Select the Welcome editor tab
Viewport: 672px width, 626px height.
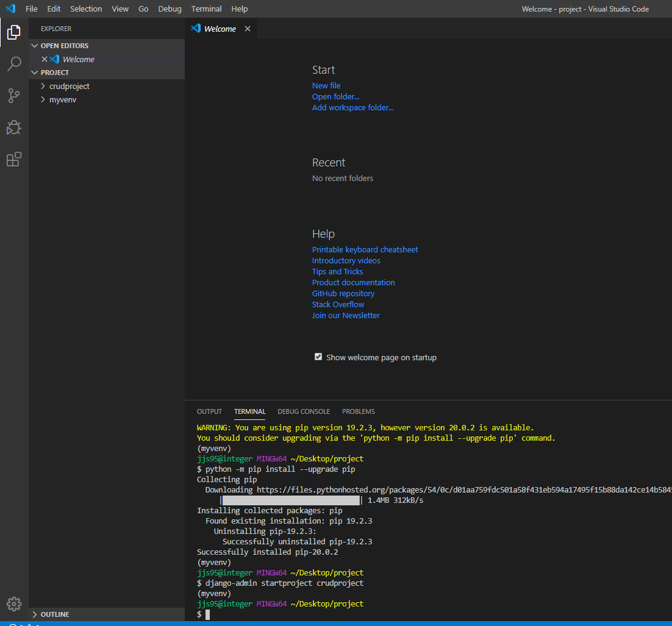point(220,29)
